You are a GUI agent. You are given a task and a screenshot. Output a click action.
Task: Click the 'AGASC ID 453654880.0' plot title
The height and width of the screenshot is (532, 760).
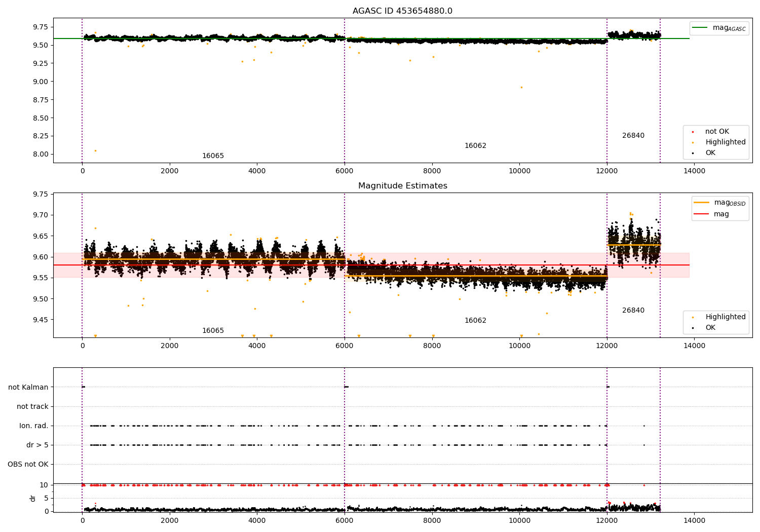coord(402,11)
